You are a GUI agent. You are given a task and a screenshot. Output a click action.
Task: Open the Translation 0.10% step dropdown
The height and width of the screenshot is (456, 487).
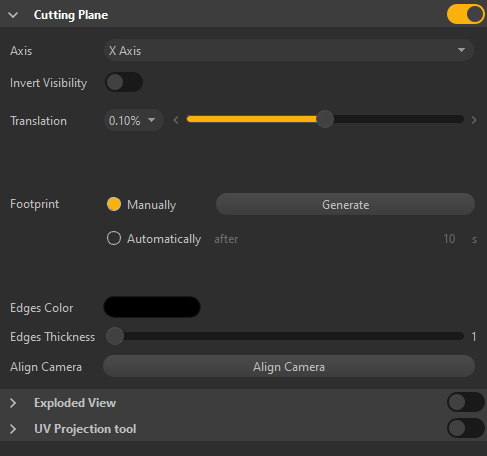pos(134,120)
